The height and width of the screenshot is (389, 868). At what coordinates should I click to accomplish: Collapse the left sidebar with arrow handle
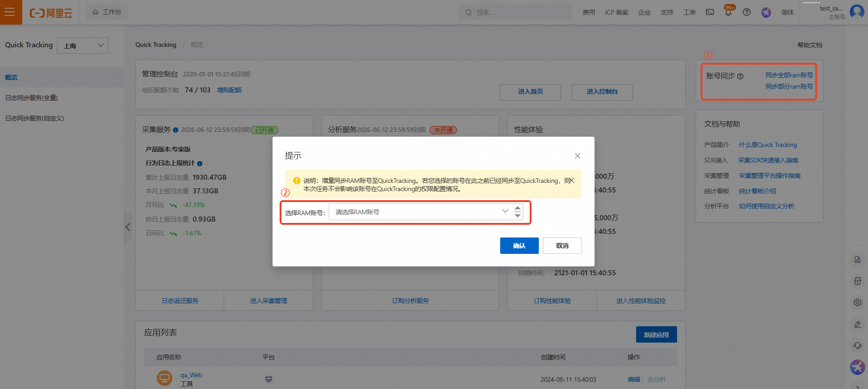click(x=128, y=227)
